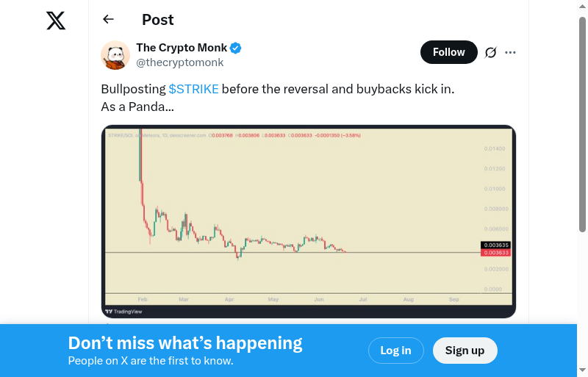Image resolution: width=588 pixels, height=377 pixels.
Task: Open The Crypto Monk display name
Action: 182,49
